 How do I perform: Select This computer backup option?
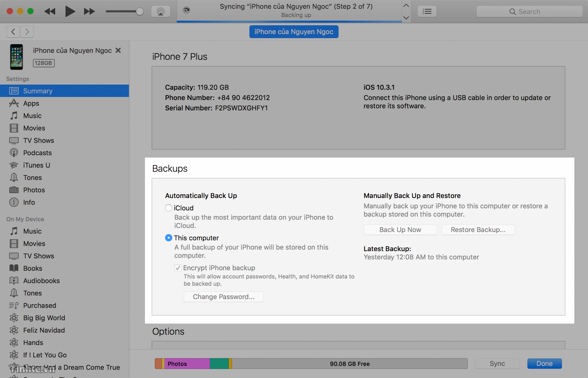pos(169,238)
